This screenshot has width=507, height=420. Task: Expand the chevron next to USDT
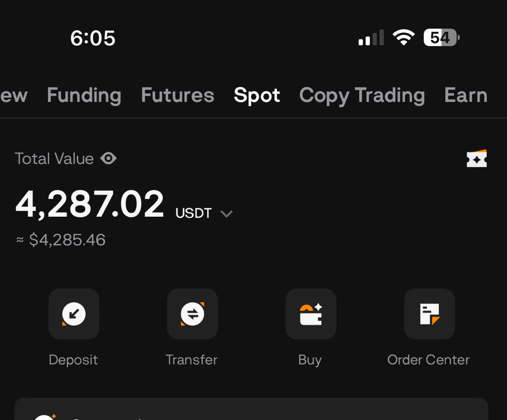coord(227,214)
